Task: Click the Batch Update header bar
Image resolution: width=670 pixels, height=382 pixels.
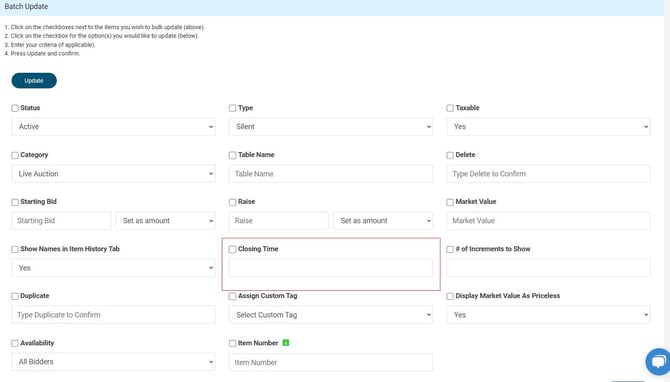Action: click(x=332, y=7)
